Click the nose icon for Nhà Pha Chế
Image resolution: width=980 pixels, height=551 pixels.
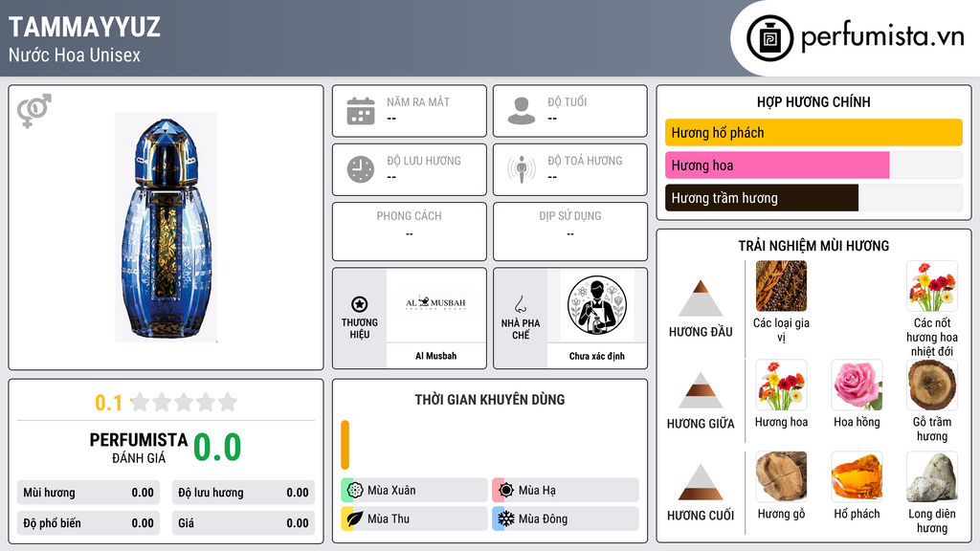coord(520,304)
